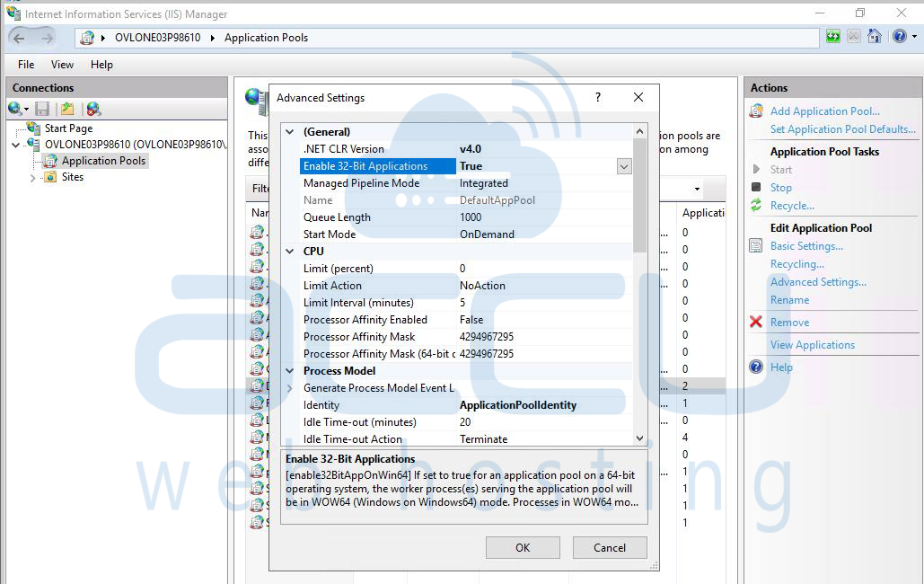This screenshot has height=584, width=924.
Task: Open the Help menu
Action: (101, 65)
